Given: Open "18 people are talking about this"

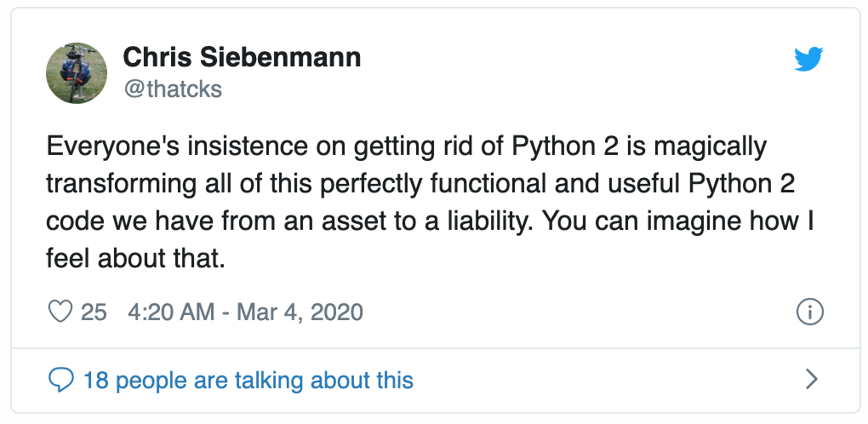Looking at the screenshot, I should pyautogui.click(x=248, y=380).
